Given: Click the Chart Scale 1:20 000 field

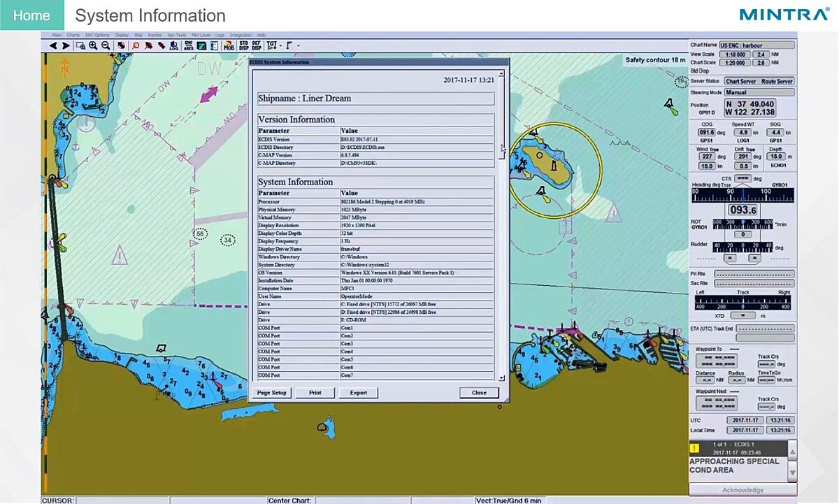Looking at the screenshot, I should [736, 62].
